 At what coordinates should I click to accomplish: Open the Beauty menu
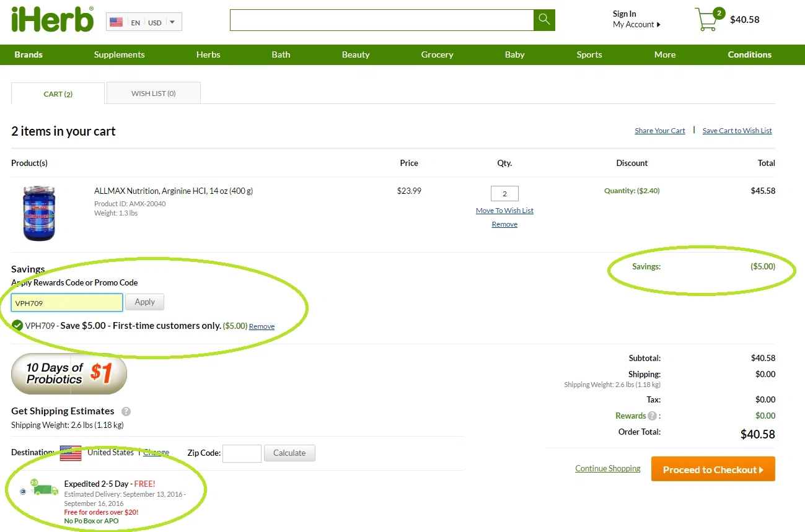pyautogui.click(x=356, y=55)
